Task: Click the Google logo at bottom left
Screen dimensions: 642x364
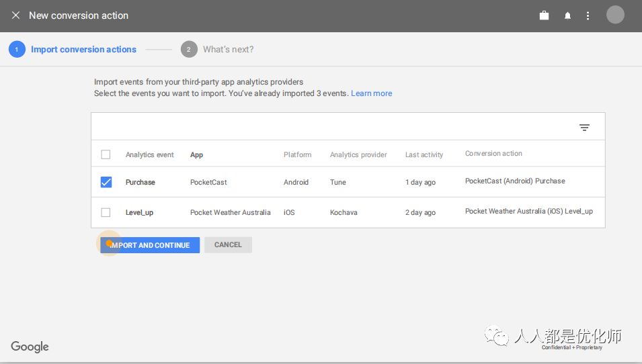Action: point(30,347)
